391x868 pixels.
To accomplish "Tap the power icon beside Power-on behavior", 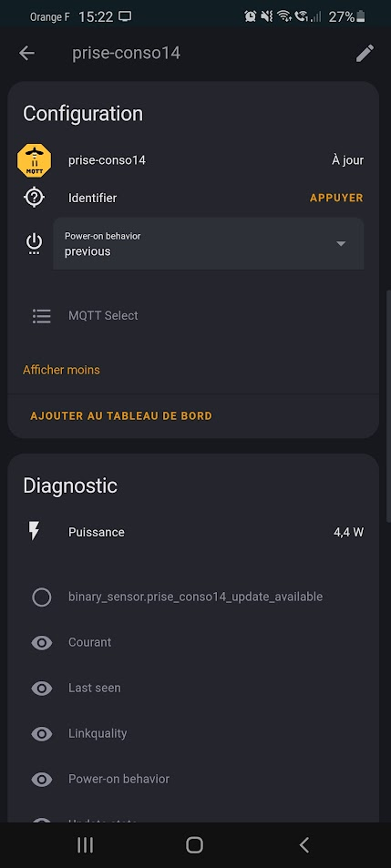I will (x=35, y=243).
